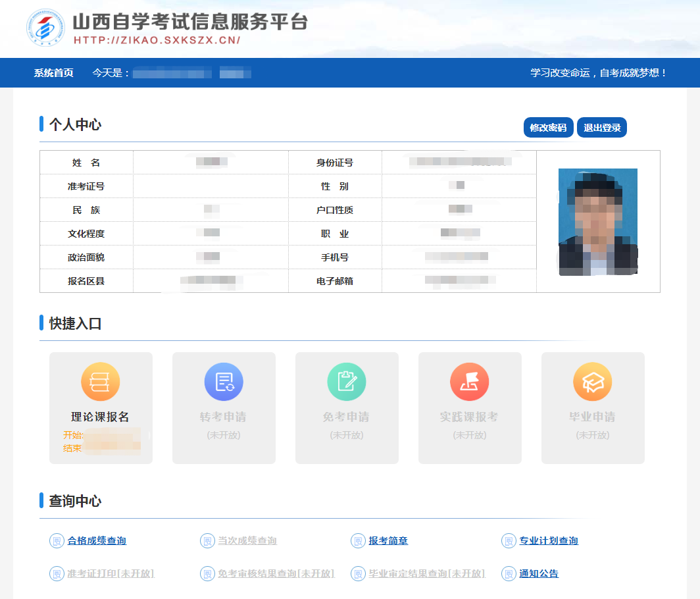Click the 当次成绩查询 link
Screen dimensions: 700x599
(247, 541)
